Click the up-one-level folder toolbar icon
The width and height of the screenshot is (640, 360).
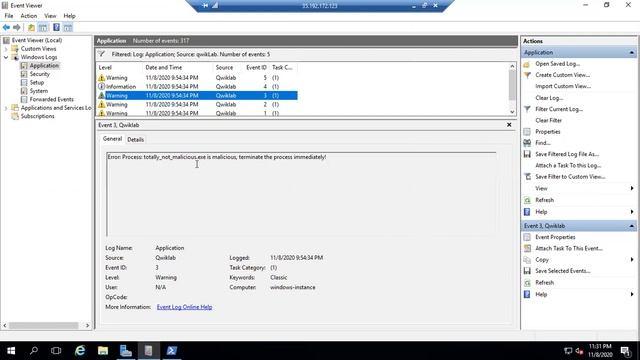31,27
